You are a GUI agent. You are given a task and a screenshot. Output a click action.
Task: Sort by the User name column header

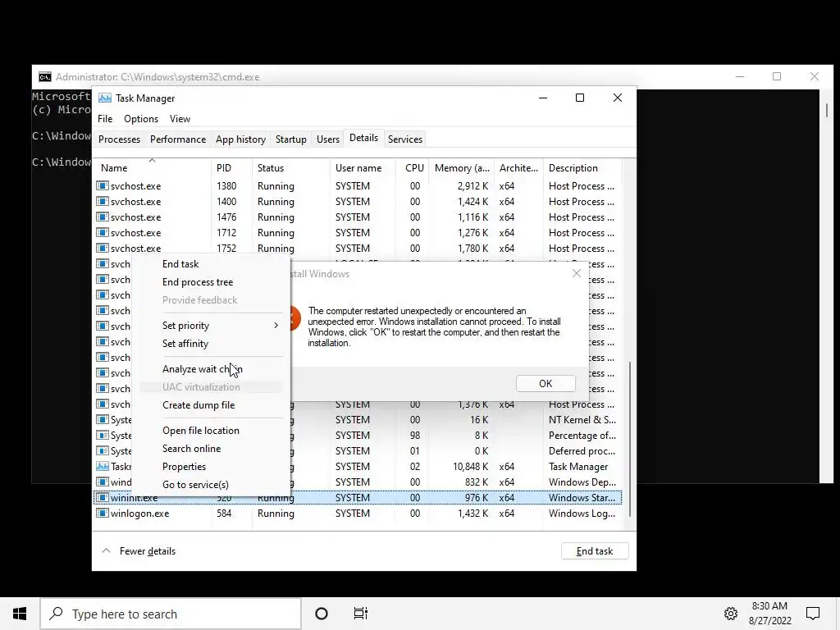(x=363, y=167)
